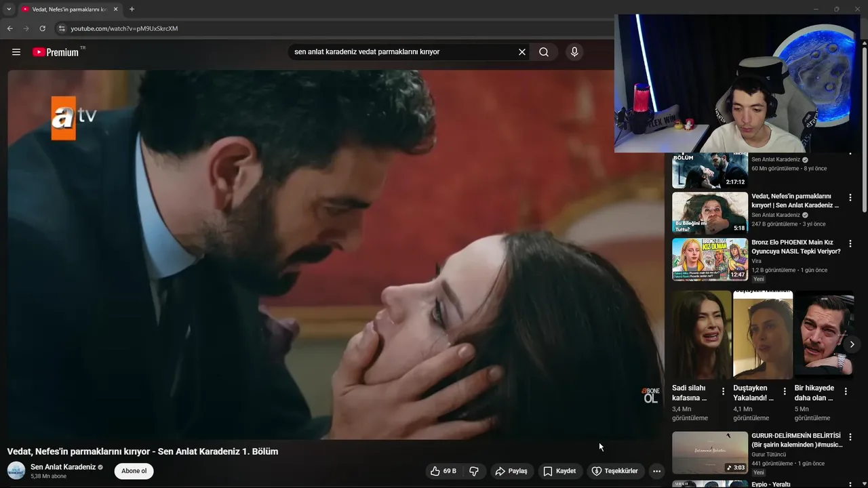868x488 pixels.
Task: Open Gurur Tütüncü channel name
Action: (769, 455)
